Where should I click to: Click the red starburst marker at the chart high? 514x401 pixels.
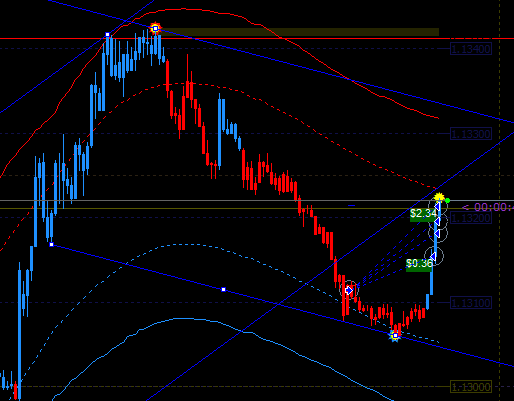pyautogui.click(x=155, y=28)
